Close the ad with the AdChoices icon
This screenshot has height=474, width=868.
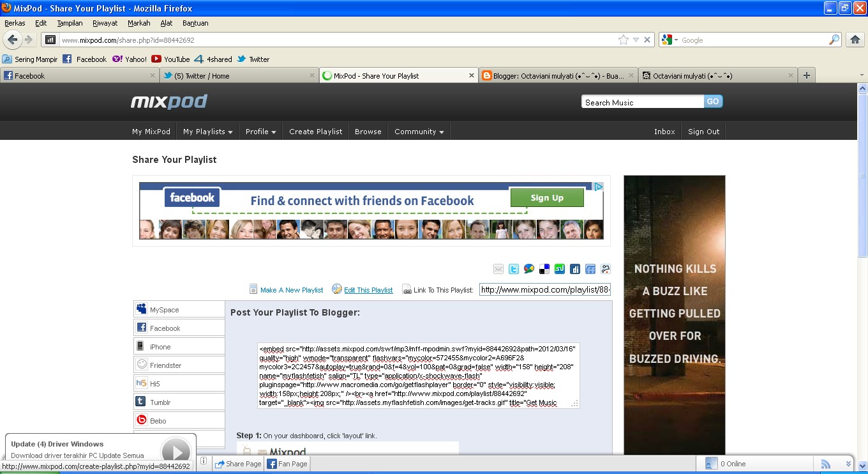click(x=598, y=187)
